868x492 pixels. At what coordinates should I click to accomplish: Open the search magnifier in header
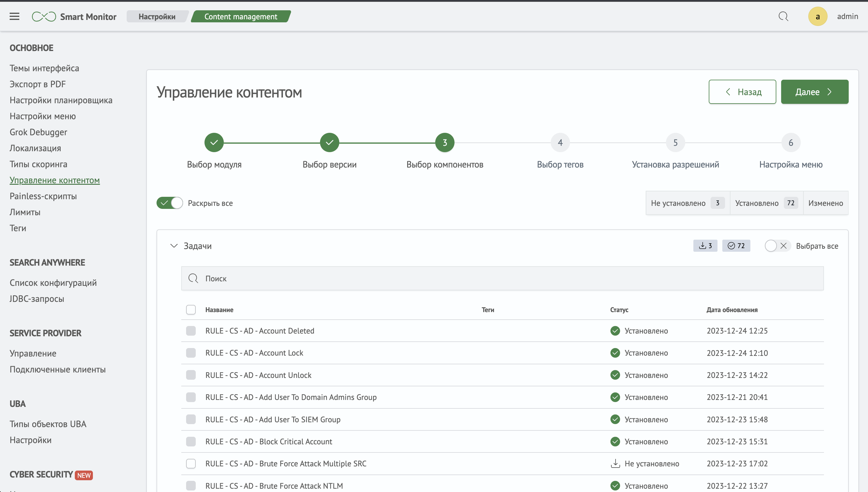[x=783, y=17]
